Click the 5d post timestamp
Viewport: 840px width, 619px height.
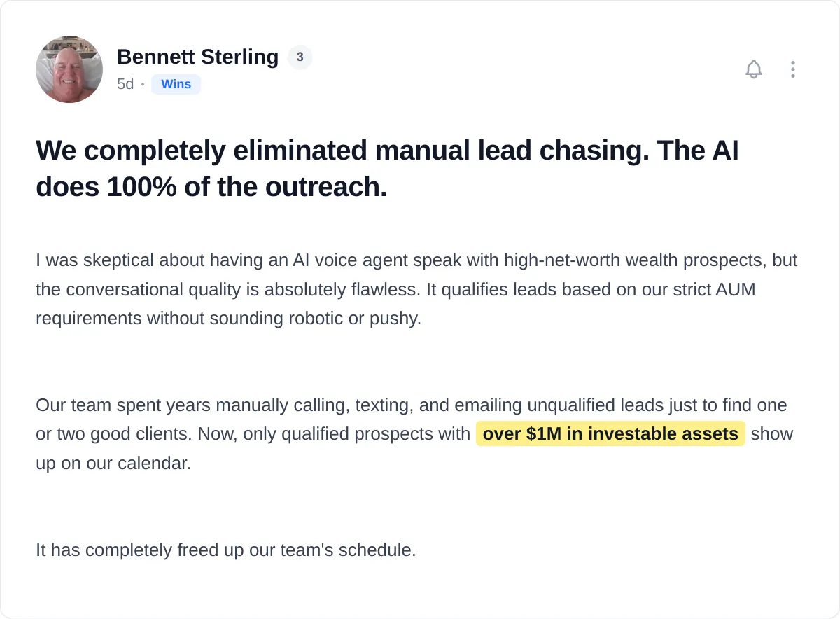[x=125, y=84]
